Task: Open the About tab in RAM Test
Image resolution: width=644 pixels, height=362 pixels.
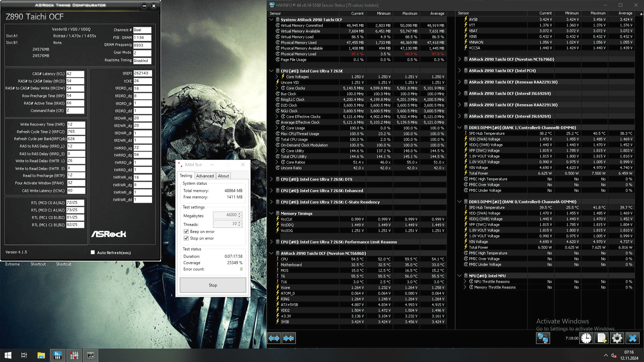Action: [x=223, y=176]
